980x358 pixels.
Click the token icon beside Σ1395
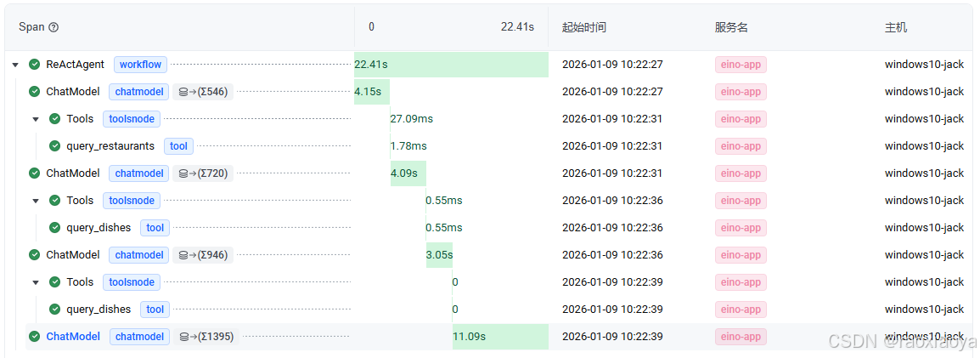coord(184,337)
